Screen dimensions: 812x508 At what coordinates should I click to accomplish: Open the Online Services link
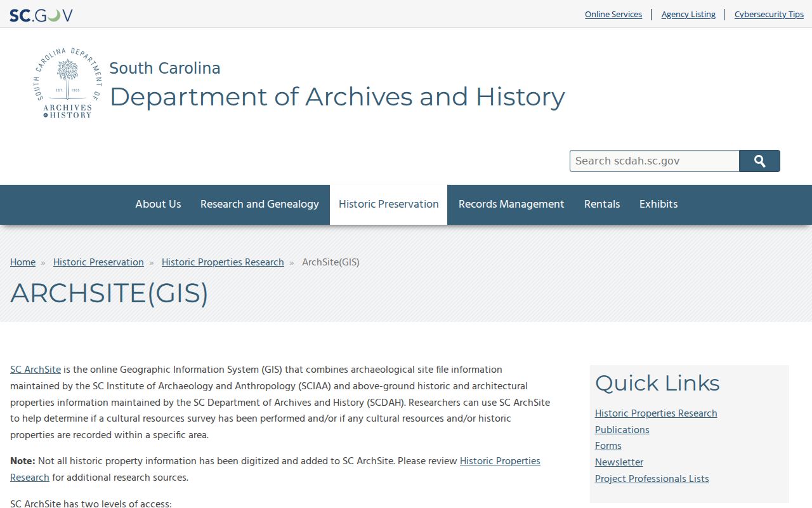pyautogui.click(x=613, y=14)
